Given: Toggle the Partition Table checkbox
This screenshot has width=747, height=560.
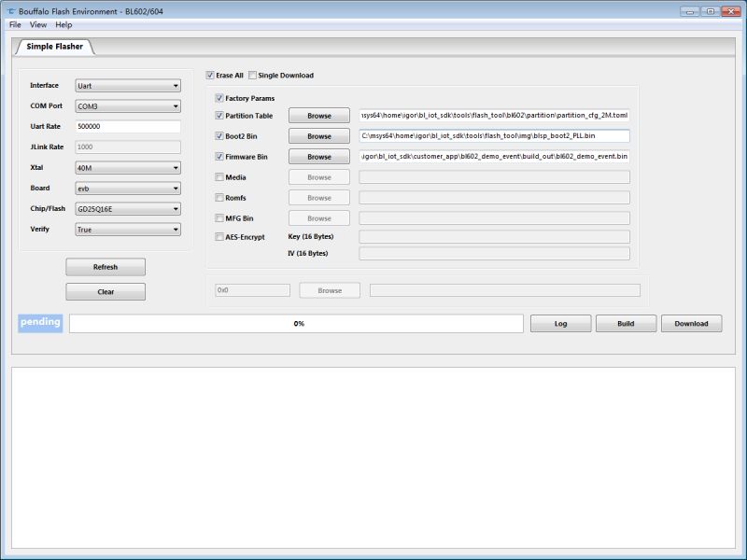Looking at the screenshot, I should 219,116.
